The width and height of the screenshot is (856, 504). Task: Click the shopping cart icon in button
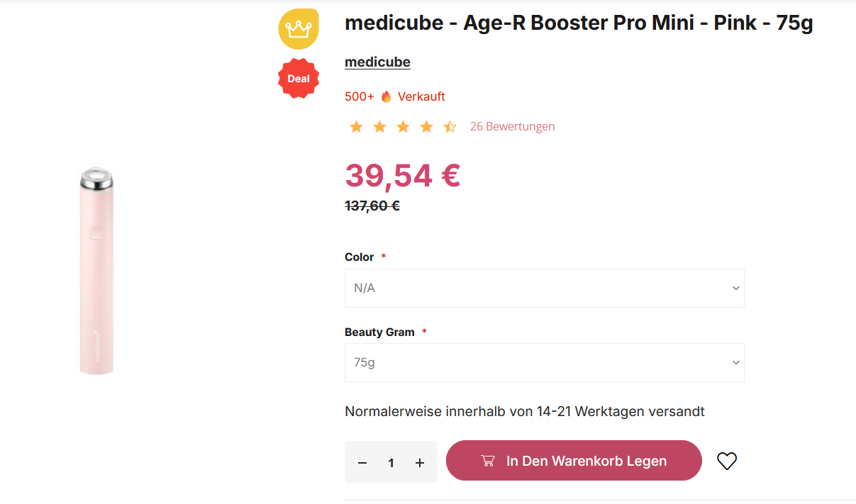pos(488,461)
